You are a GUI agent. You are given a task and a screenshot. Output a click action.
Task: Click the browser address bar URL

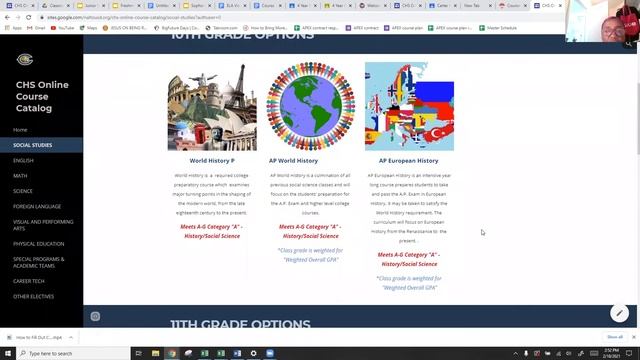[134, 18]
